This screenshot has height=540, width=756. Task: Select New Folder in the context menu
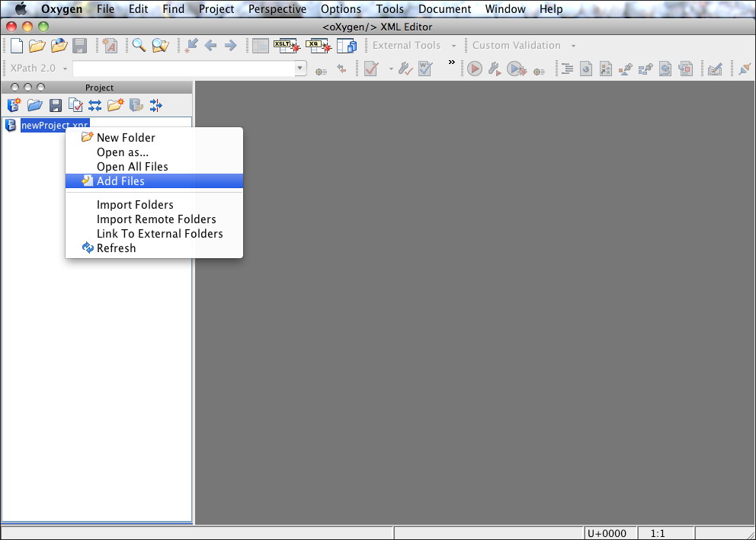pos(154,138)
